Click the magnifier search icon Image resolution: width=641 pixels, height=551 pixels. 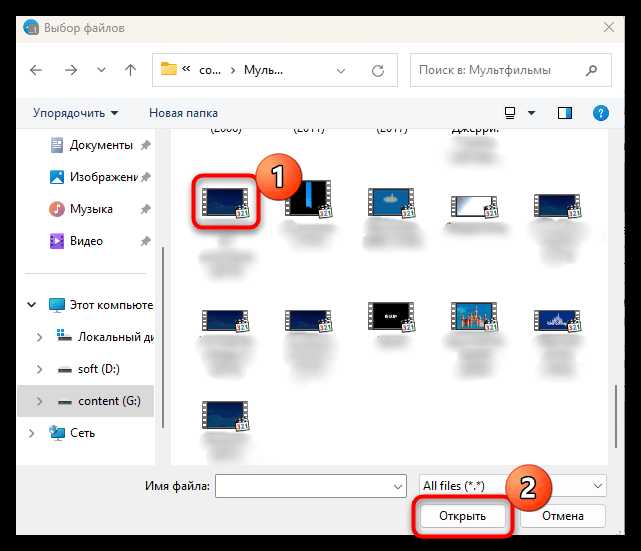coord(591,71)
